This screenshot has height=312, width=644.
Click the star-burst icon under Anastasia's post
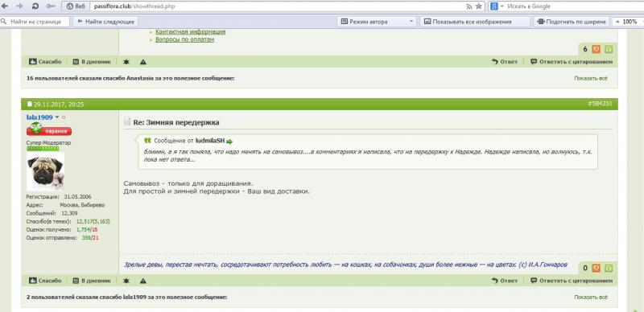click(x=126, y=62)
